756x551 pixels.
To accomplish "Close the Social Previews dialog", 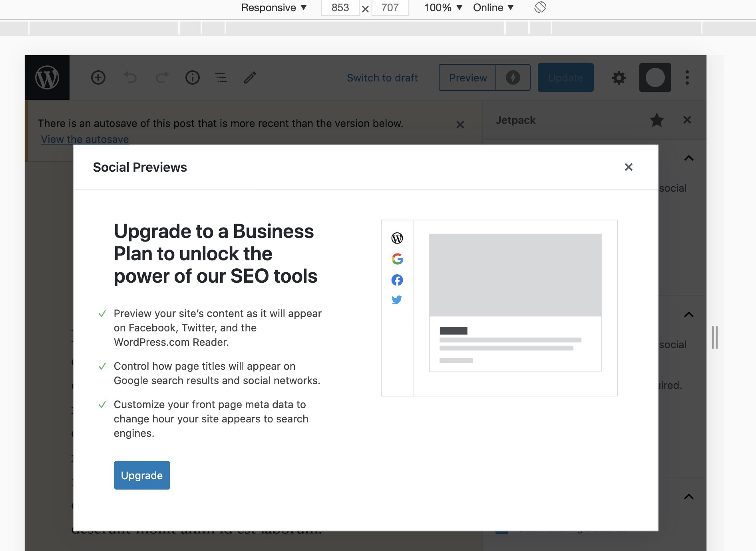I will coord(629,167).
